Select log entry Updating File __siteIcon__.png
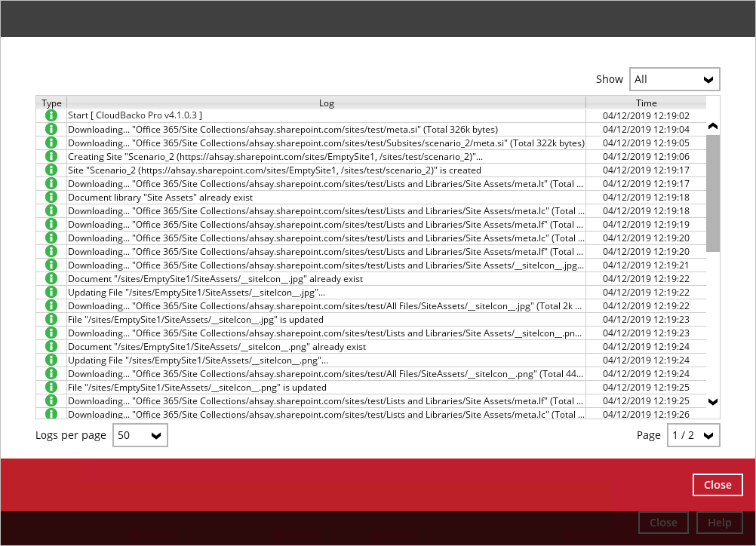The image size is (756, 546). point(198,360)
